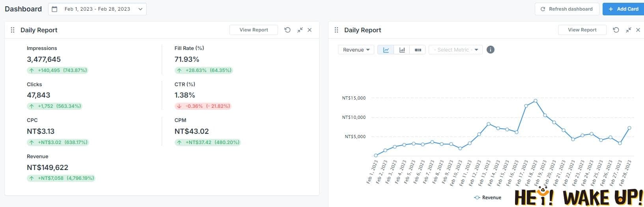Reload the right Daily Report chart card
This screenshot has width=644, height=207.
point(616,30)
